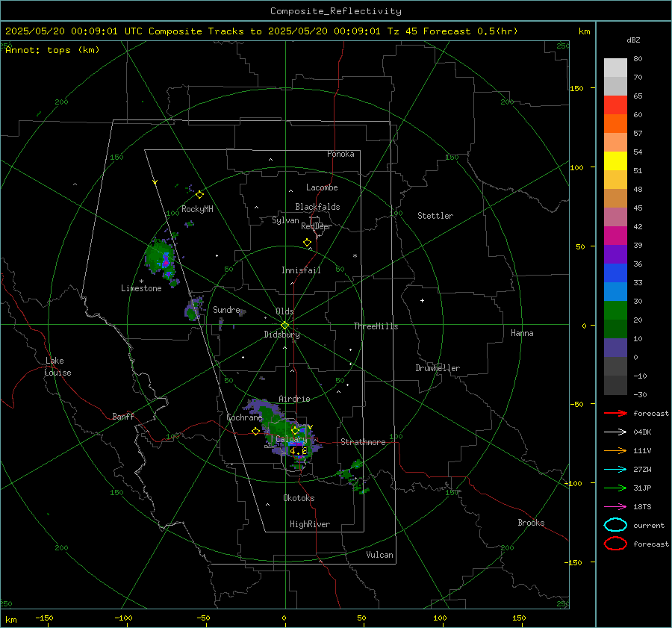The image size is (672, 628).
Task: Pick the orange 60–57 dBZ swatch
Action: coord(615,124)
